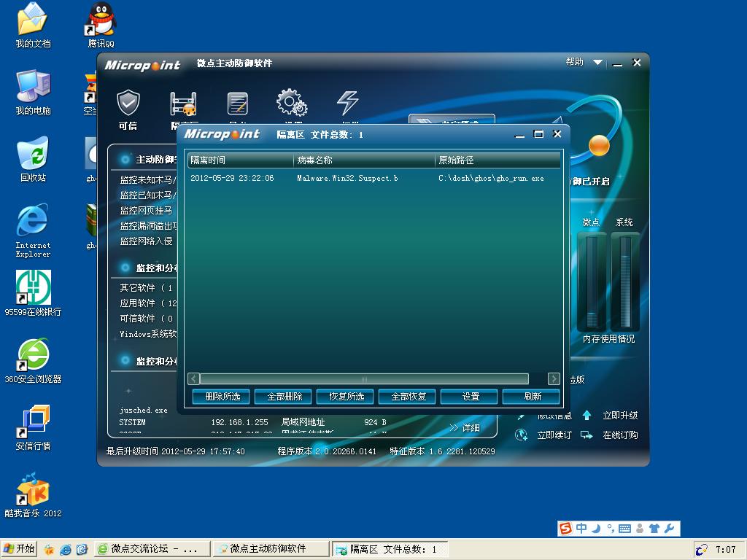Image resolution: width=747 pixels, height=560 pixels.
Task: Open 95599在线银行 desktop shortcut
Action: tap(33, 293)
